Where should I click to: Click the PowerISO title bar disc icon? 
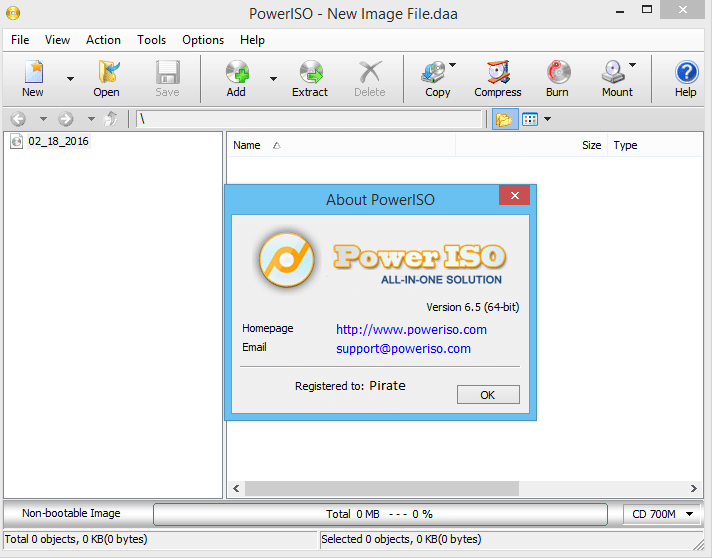(13, 13)
